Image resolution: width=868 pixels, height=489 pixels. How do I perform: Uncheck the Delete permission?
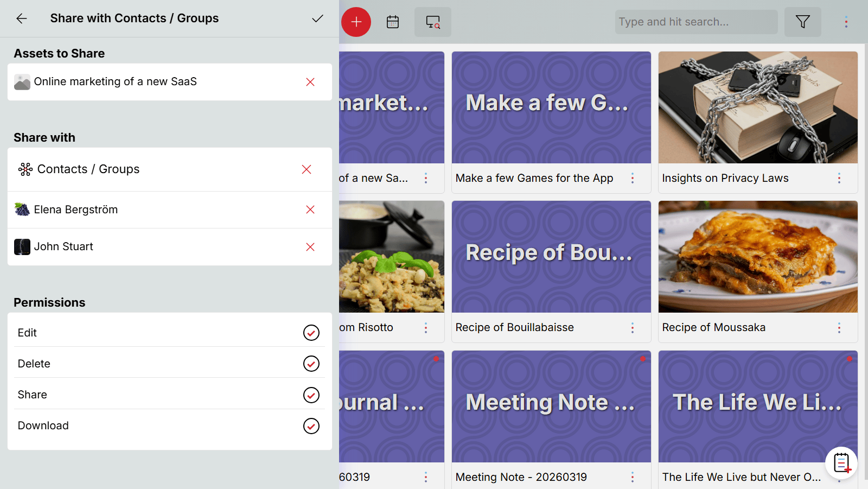[311, 364]
